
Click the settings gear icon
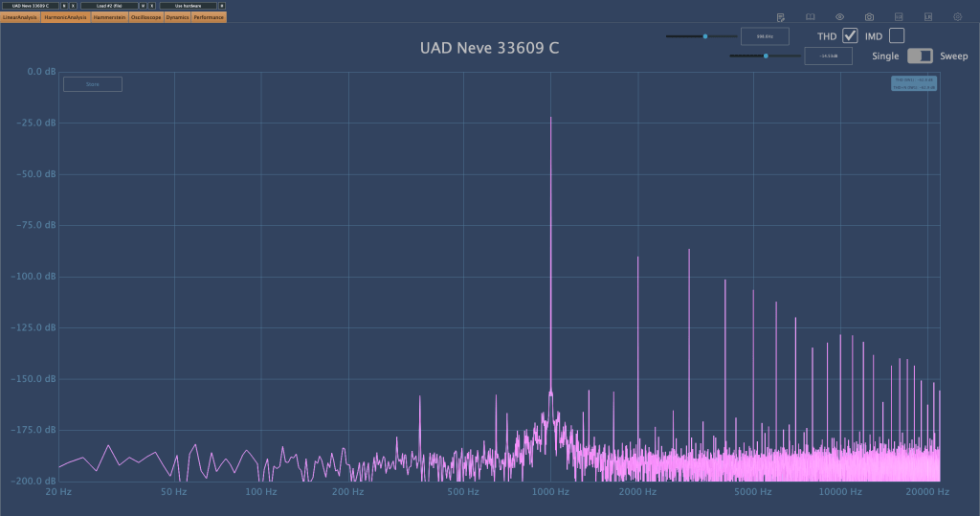(957, 17)
